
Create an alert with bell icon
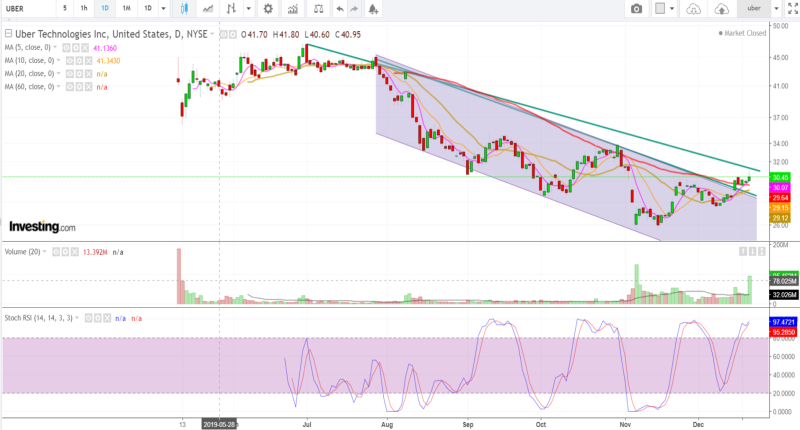click(x=373, y=9)
